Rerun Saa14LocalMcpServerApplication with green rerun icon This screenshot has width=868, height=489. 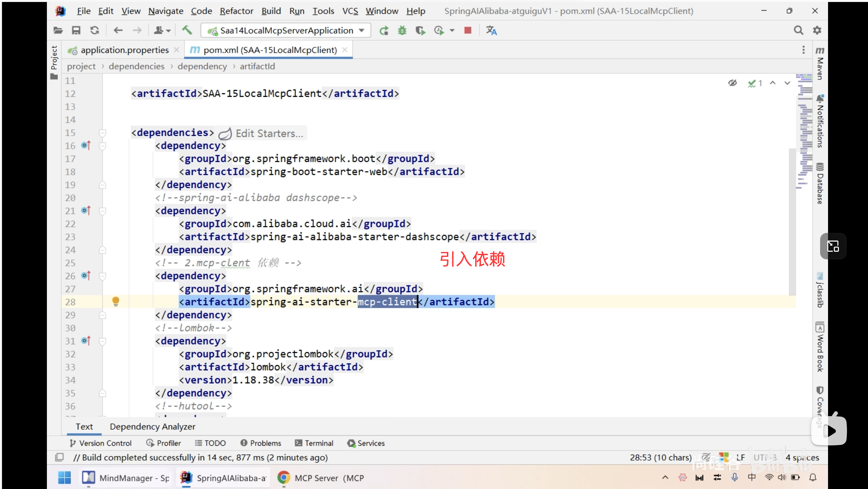pyautogui.click(x=384, y=31)
